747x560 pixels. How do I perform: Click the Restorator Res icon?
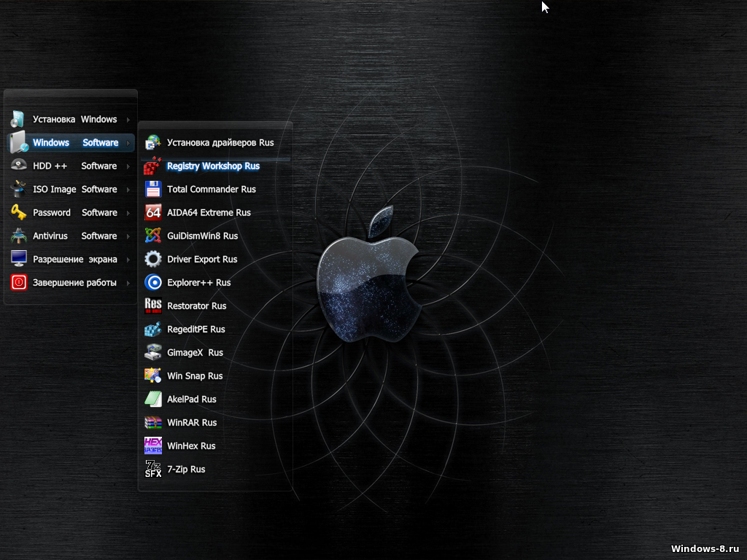point(153,306)
